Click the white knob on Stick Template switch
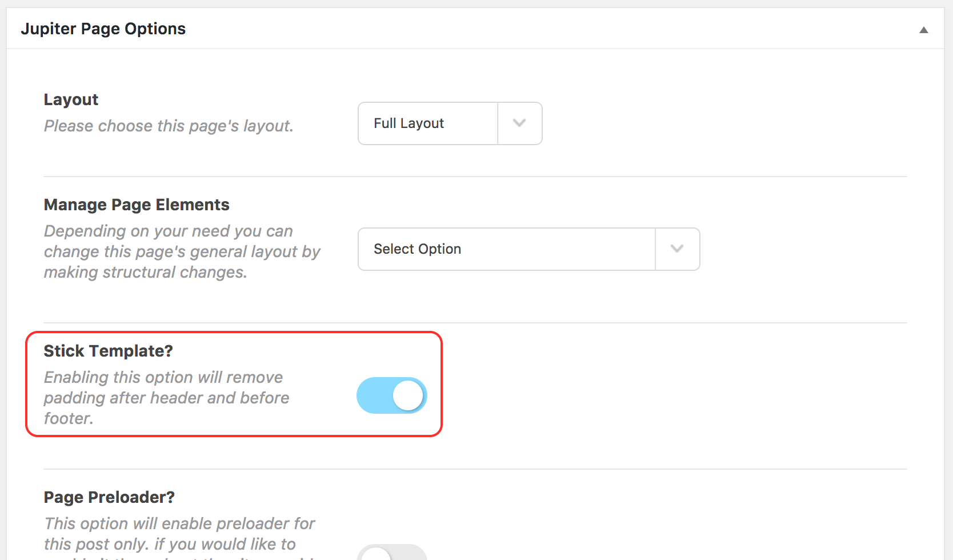This screenshot has width=953, height=560. 408,395
